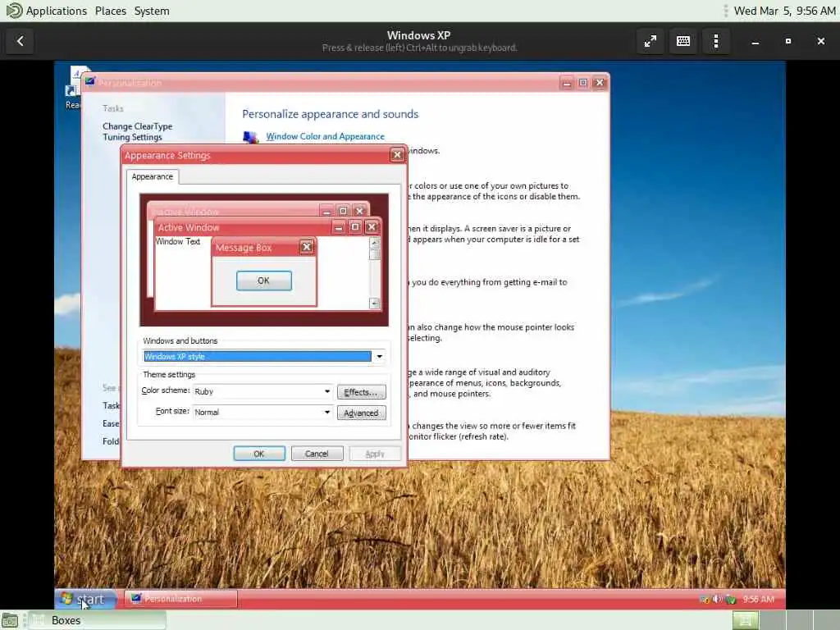
Task: Select the Personalization taskbar button
Action: coord(180,599)
